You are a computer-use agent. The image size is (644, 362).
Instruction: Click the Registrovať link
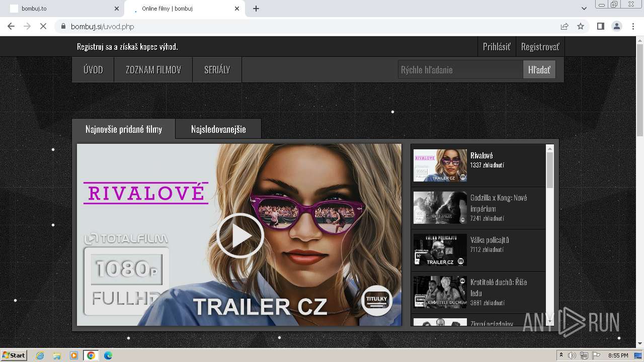coord(540,47)
